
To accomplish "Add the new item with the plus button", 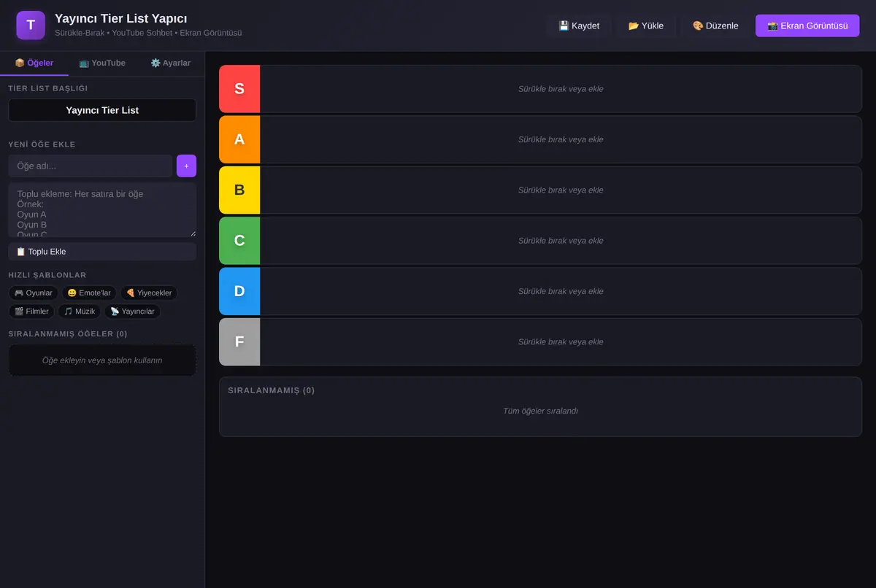I will 186,166.
